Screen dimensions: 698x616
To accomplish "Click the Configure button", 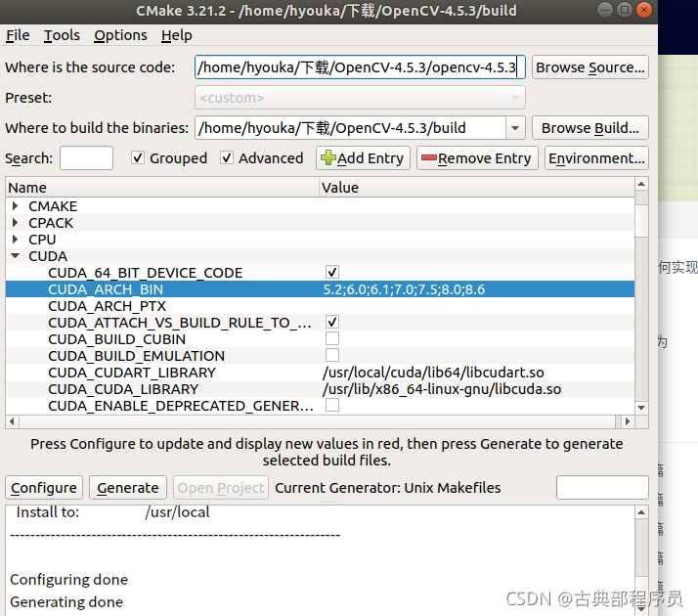I will coord(44,487).
